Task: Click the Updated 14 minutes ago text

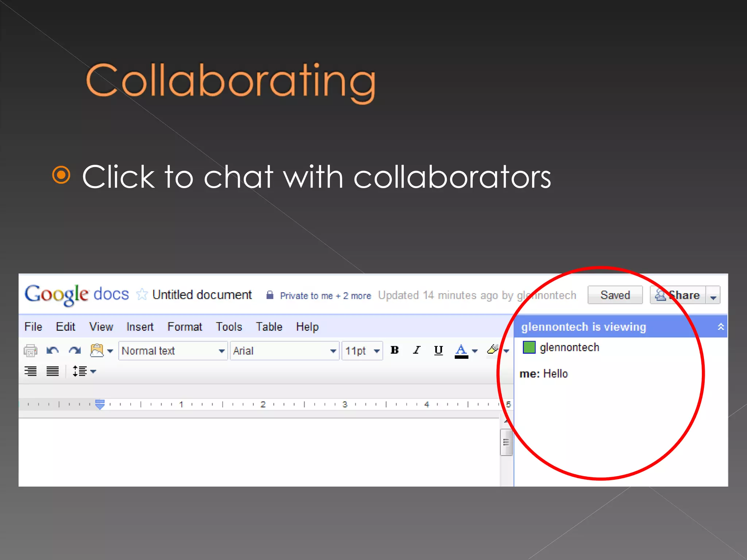Action: coord(477,295)
